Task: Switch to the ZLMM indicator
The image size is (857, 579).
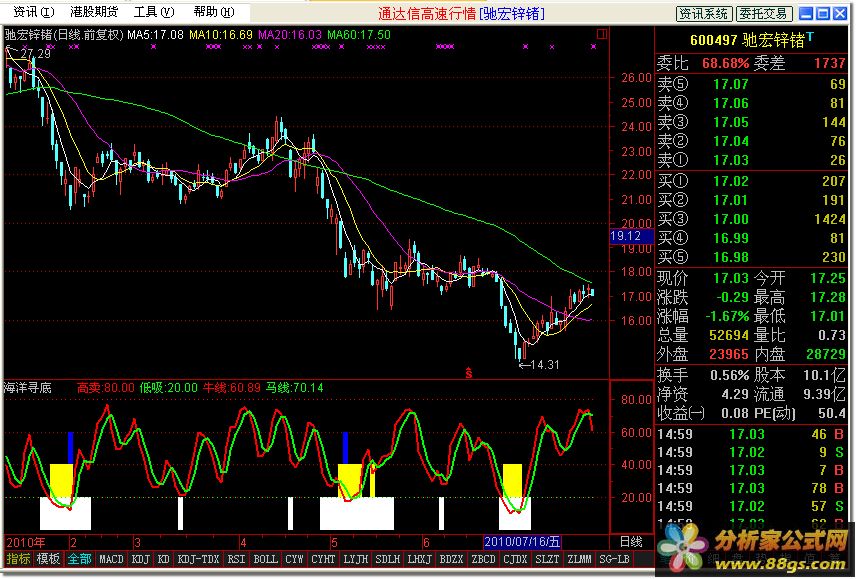Action: pyautogui.click(x=579, y=559)
